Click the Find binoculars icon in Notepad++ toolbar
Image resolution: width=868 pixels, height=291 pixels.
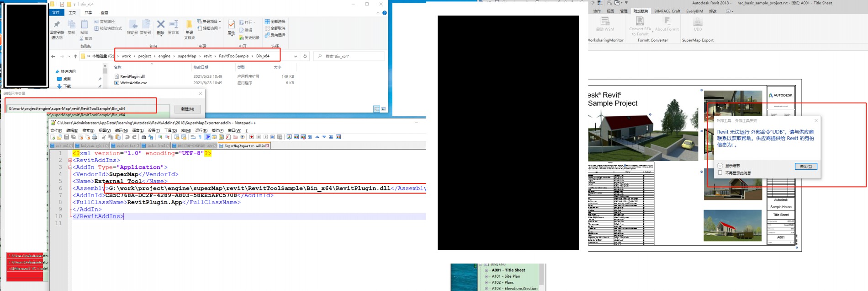point(143,137)
